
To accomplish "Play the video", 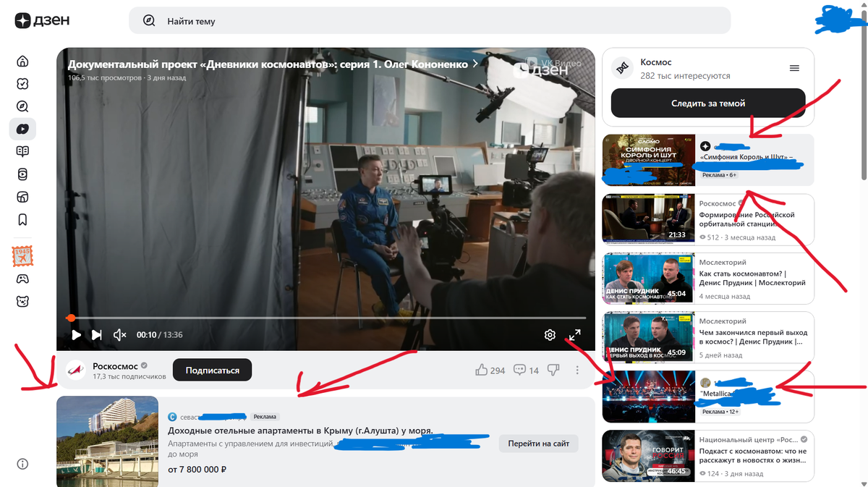I will tap(76, 334).
